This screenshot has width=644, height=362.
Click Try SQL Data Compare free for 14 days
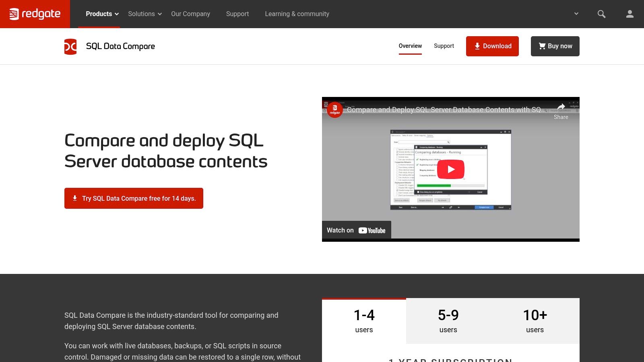(134, 198)
